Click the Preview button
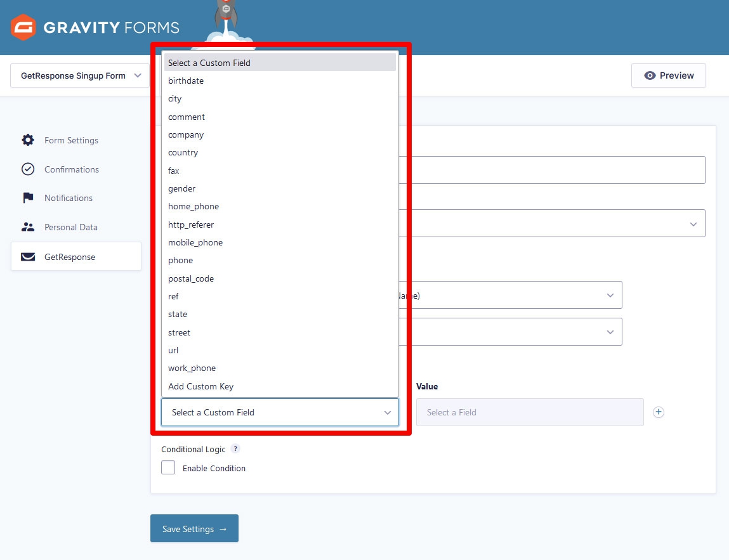 pyautogui.click(x=669, y=75)
